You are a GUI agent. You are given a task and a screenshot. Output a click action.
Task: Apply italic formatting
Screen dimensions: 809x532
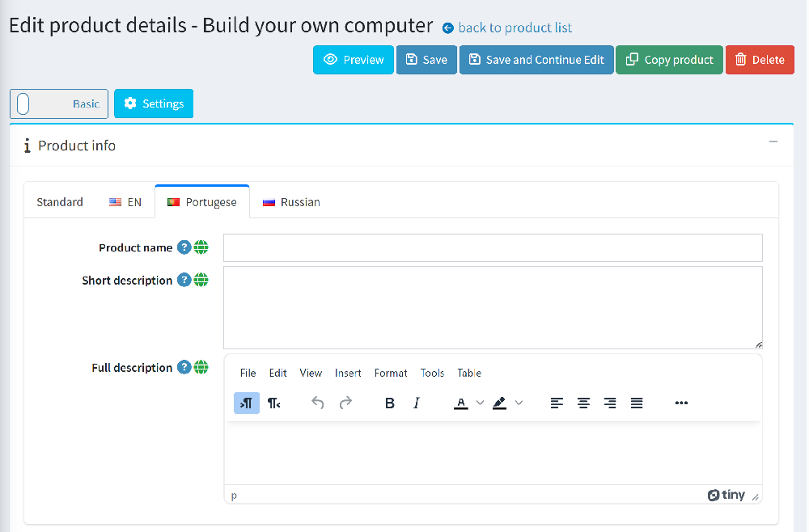click(x=416, y=403)
